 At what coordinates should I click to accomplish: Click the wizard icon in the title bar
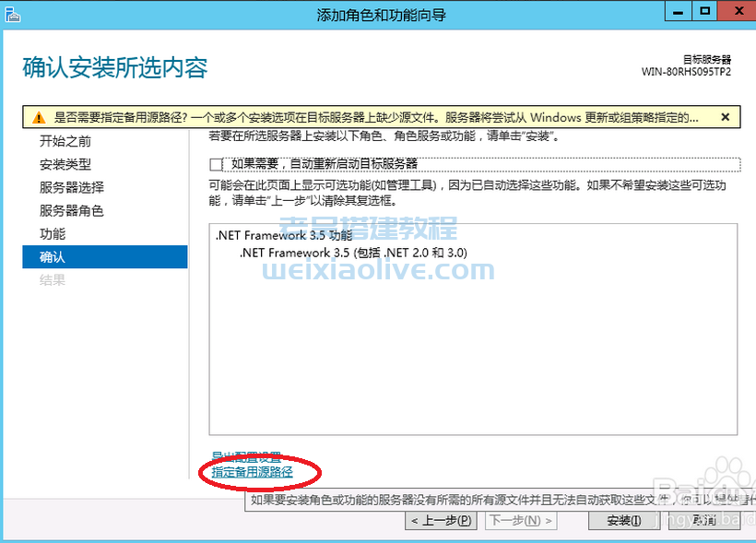(x=13, y=14)
